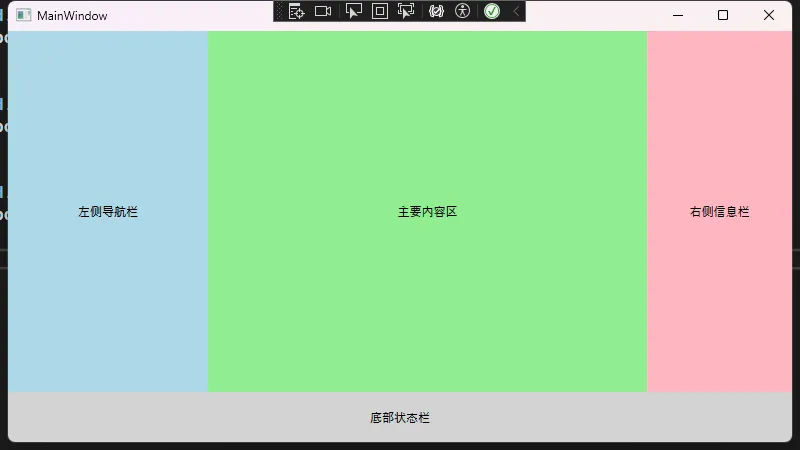Maximize the MainWindow window
This screenshot has height=450, width=800.
(x=723, y=15)
